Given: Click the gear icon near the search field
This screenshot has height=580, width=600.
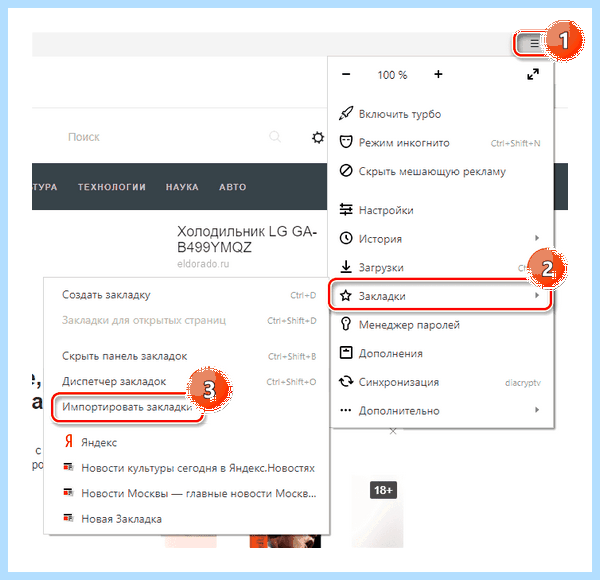Looking at the screenshot, I should pyautogui.click(x=318, y=137).
